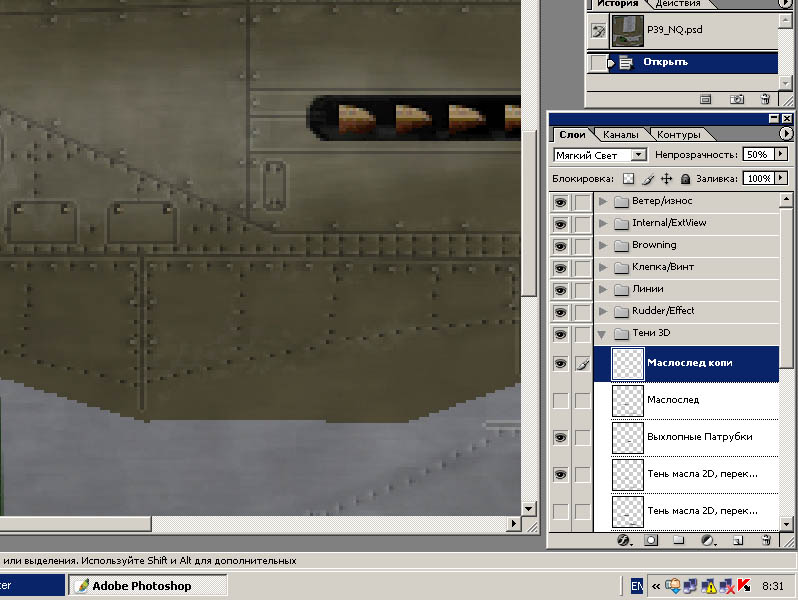Expand the Browning layer group
The width and height of the screenshot is (798, 600).
coord(603,245)
